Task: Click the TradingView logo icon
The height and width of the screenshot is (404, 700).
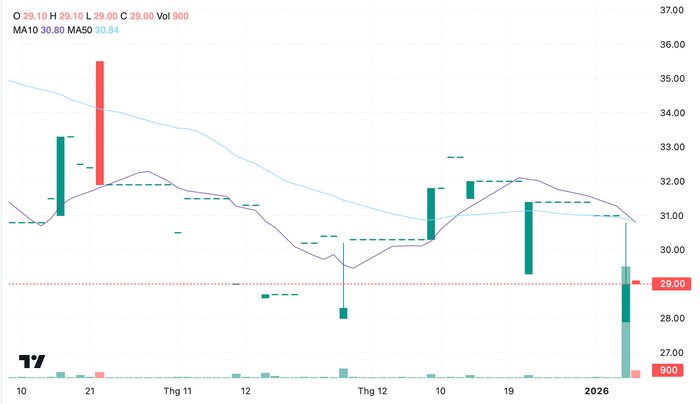Action: [x=32, y=362]
